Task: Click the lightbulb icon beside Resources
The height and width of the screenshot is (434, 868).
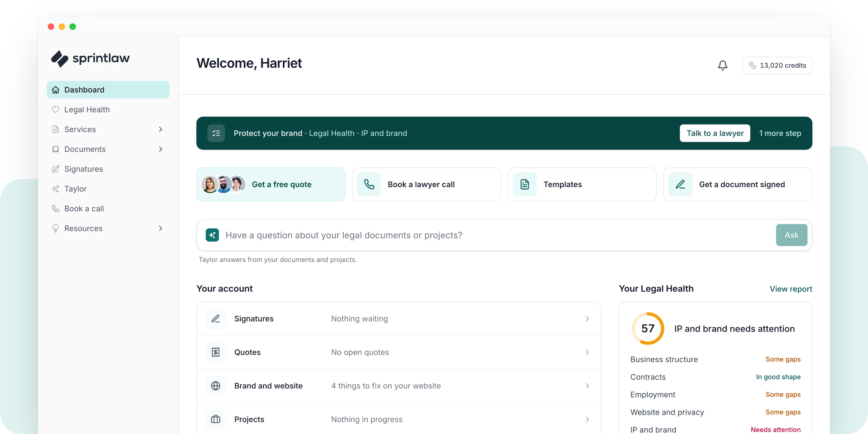Action: coord(56,228)
